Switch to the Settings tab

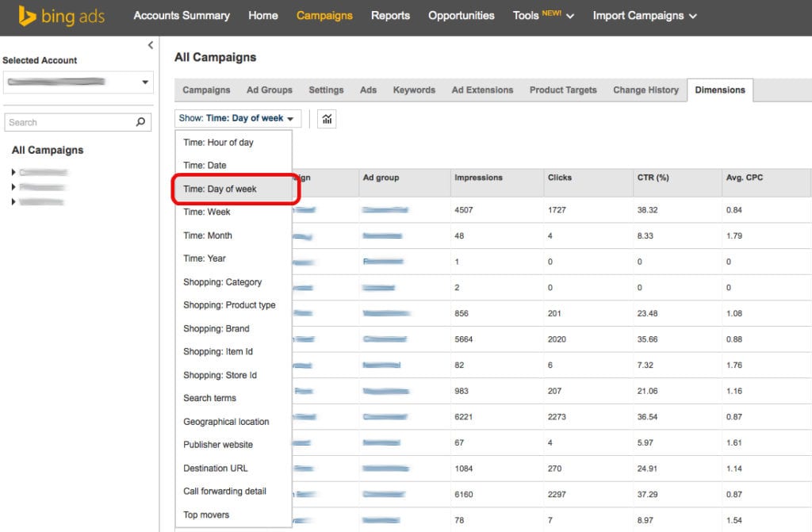click(326, 90)
